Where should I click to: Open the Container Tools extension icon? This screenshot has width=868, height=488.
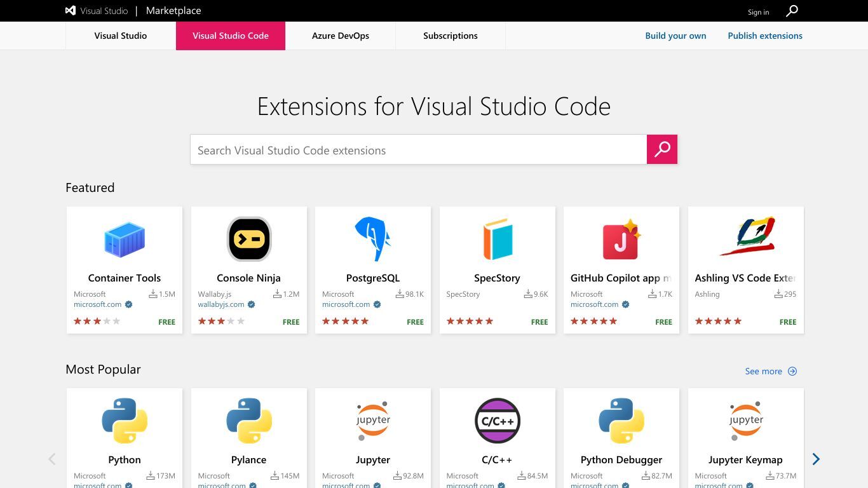click(x=125, y=239)
